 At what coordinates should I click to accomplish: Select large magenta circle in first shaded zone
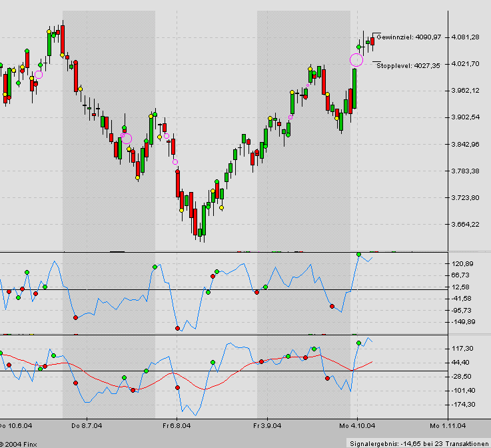click(x=127, y=139)
